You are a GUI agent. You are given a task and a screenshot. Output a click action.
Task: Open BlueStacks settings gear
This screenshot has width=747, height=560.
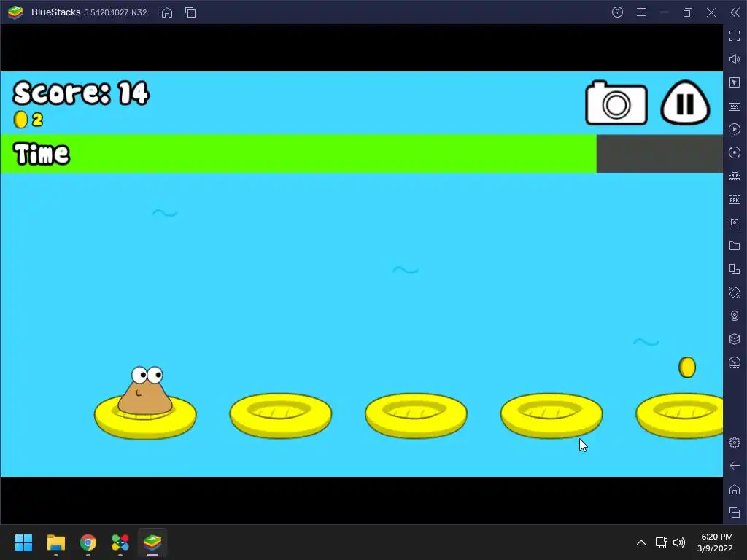click(x=735, y=443)
